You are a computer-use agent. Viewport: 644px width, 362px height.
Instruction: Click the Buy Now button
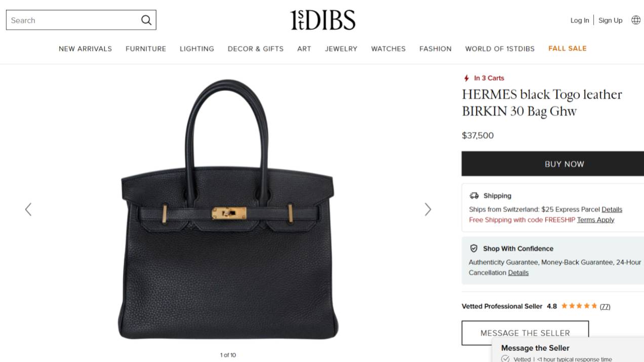(553, 164)
